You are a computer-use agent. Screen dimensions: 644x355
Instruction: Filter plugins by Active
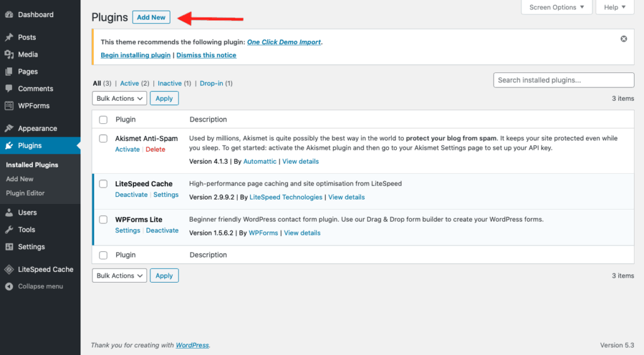pos(130,84)
